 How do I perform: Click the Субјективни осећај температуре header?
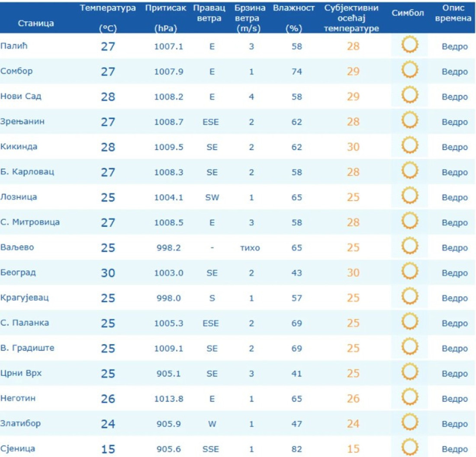coord(351,18)
